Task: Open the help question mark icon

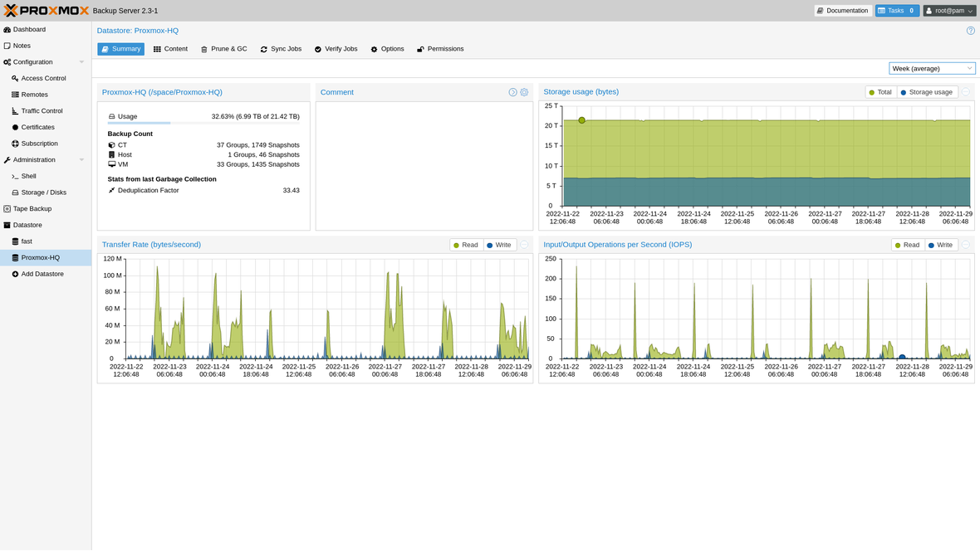Action: (970, 30)
